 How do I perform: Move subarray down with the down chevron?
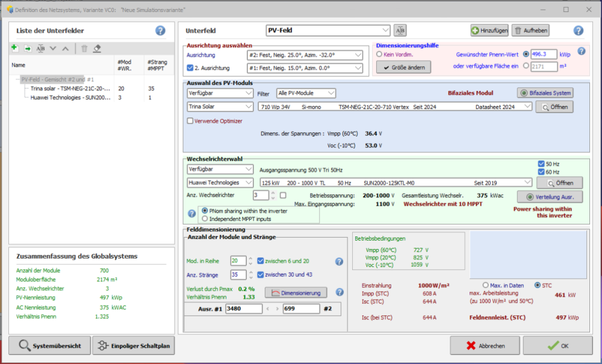pyautogui.click(x=53, y=48)
